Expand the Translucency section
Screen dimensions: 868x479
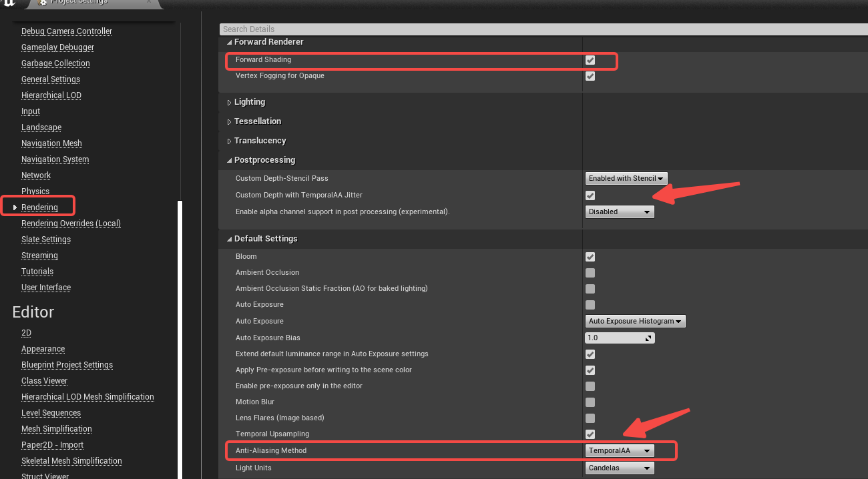(229, 141)
